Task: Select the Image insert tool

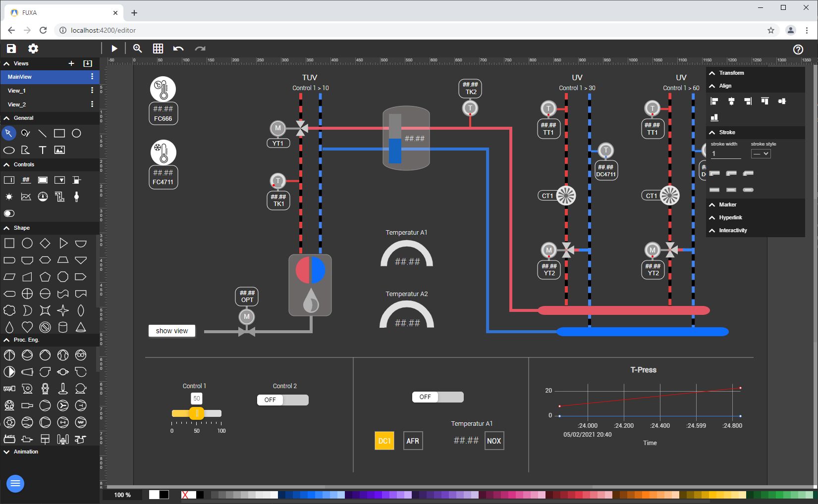Action: (x=59, y=150)
